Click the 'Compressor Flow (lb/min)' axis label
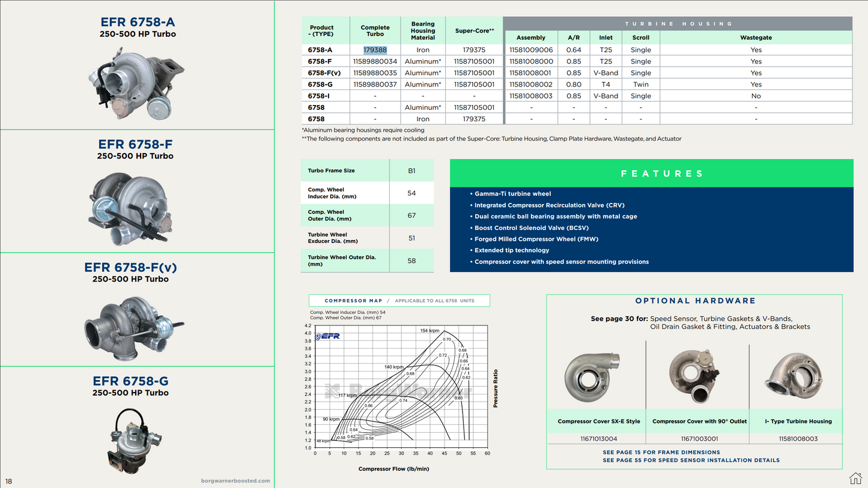Image resolution: width=868 pixels, height=488 pixels. coord(393,469)
